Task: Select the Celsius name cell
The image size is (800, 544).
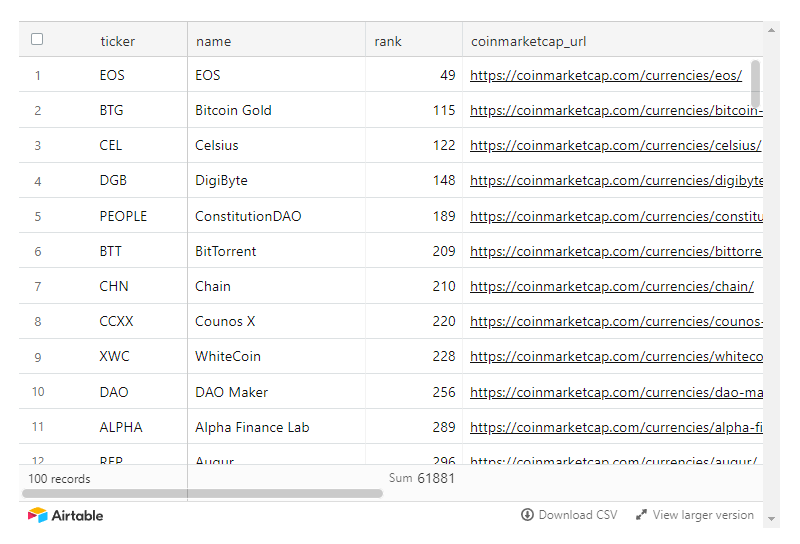Action: [x=277, y=145]
